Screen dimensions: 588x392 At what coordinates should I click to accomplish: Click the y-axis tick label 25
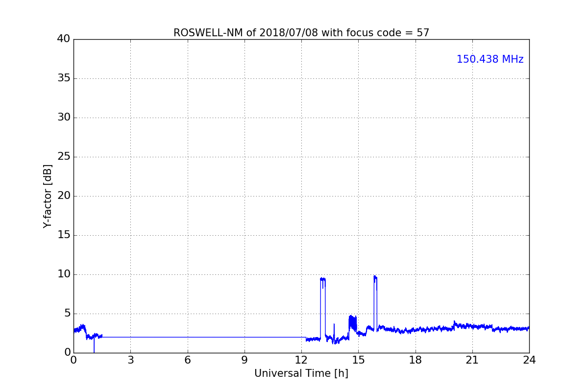pyautogui.click(x=64, y=157)
